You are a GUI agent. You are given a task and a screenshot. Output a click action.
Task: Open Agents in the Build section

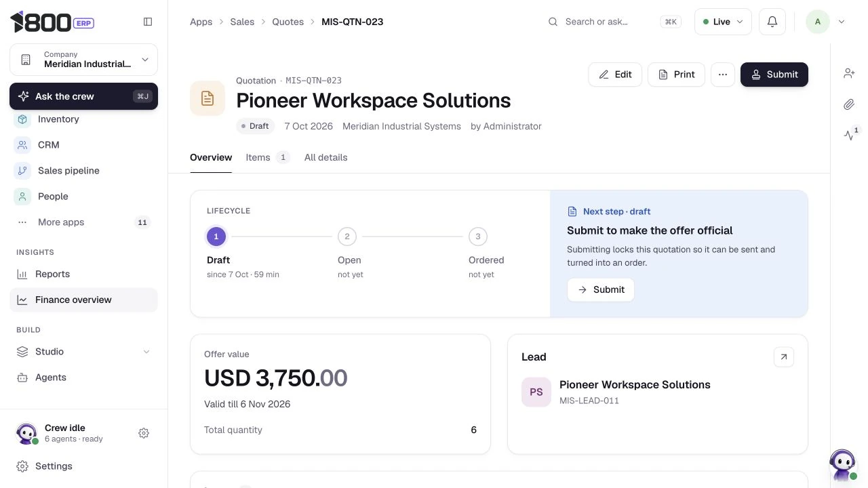tap(84, 378)
